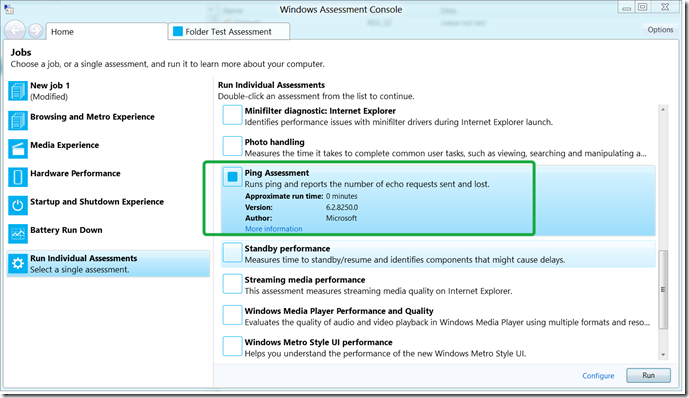Click Startup and Shutdown power icon
This screenshot has height=398, width=689.
click(18, 205)
